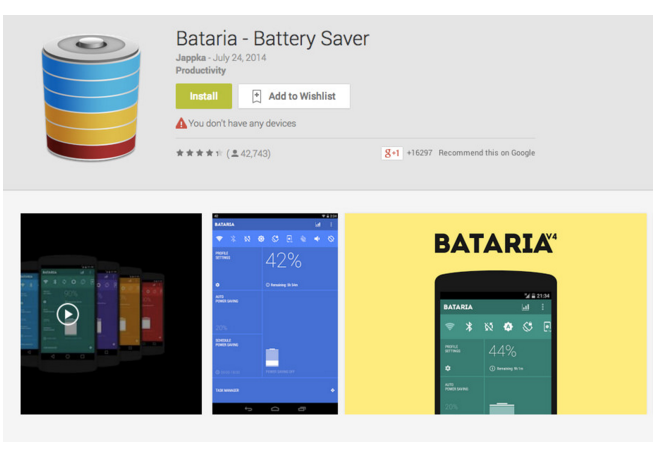Open the Jappka developer link
The height and width of the screenshot is (451, 669).
[x=191, y=58]
